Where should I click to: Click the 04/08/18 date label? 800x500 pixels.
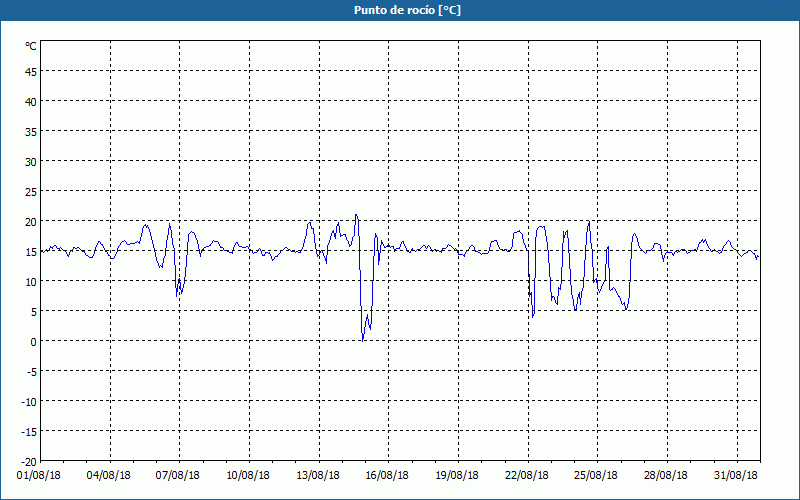coord(109,476)
